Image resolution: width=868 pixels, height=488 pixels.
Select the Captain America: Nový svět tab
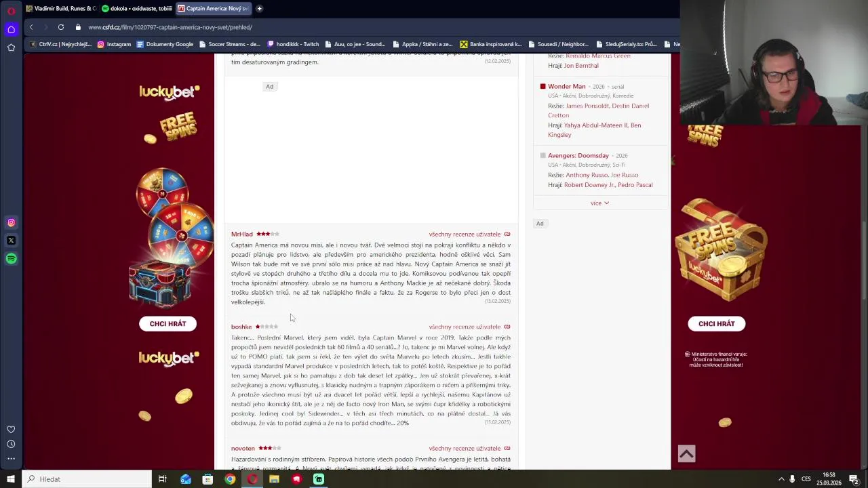click(214, 9)
